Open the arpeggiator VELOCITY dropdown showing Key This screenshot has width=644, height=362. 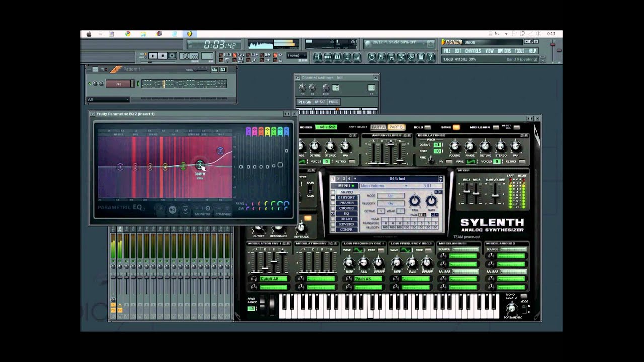(x=391, y=203)
